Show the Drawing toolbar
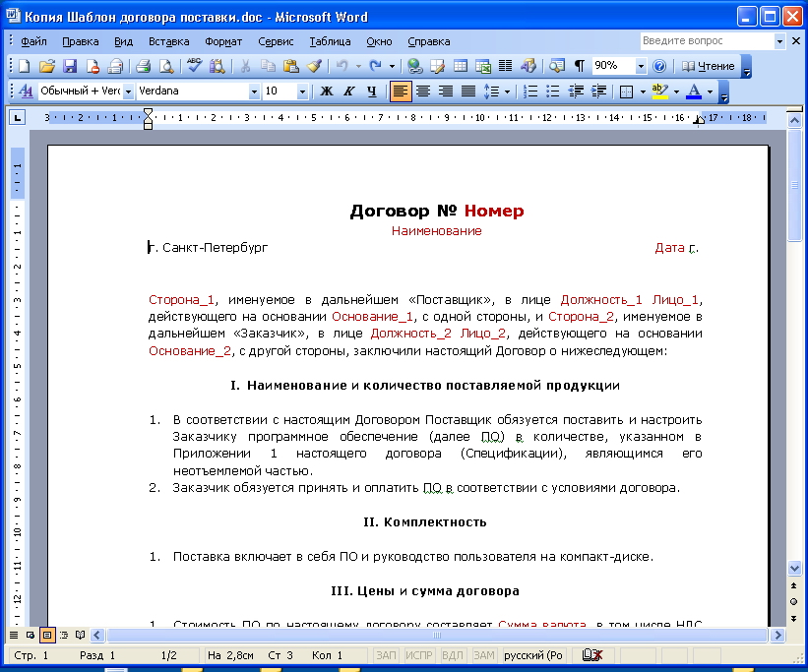Image resolution: width=808 pixels, height=672 pixels. pyautogui.click(x=528, y=66)
